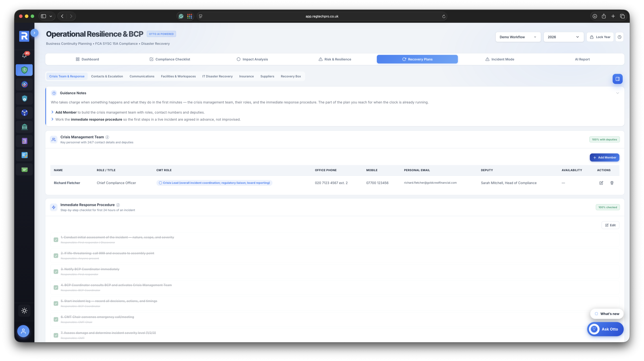The width and height of the screenshot is (644, 361).
Task: Uncheck step 3 Notify BCP Coordinator
Action: [x=56, y=272]
